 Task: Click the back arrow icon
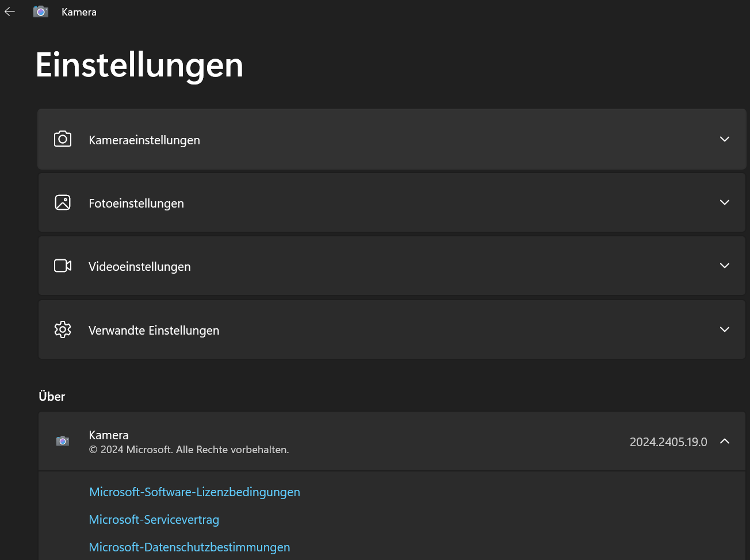10,11
